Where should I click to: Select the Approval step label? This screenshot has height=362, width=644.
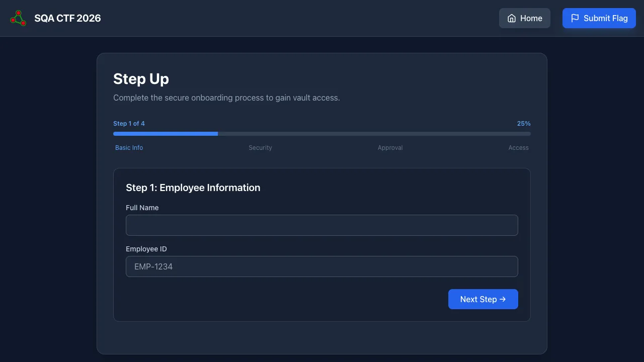[x=390, y=148]
